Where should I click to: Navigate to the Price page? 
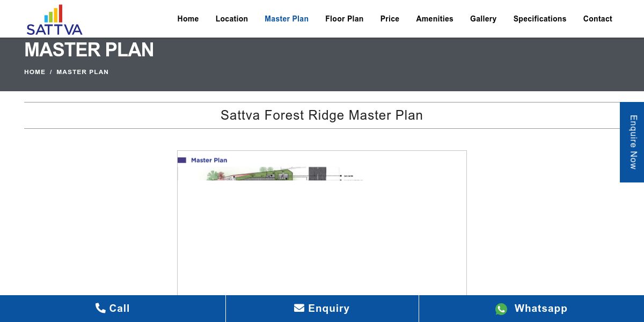[x=390, y=19]
